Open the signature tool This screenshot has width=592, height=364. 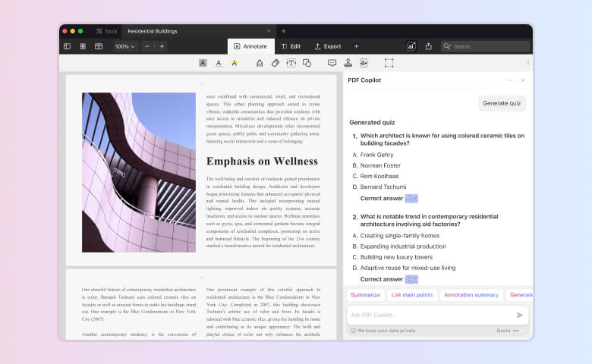tap(364, 63)
